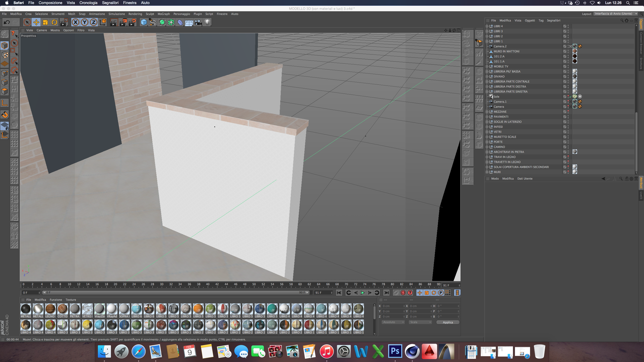
Task: Open the Layout dropdown Interfaccia di Avvio
Action: 615,14
